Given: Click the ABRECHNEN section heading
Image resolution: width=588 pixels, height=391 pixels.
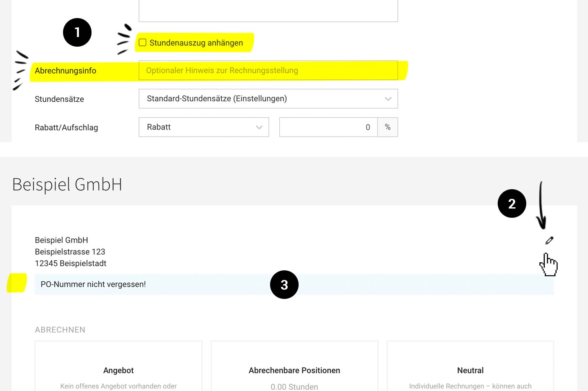Looking at the screenshot, I should point(60,330).
